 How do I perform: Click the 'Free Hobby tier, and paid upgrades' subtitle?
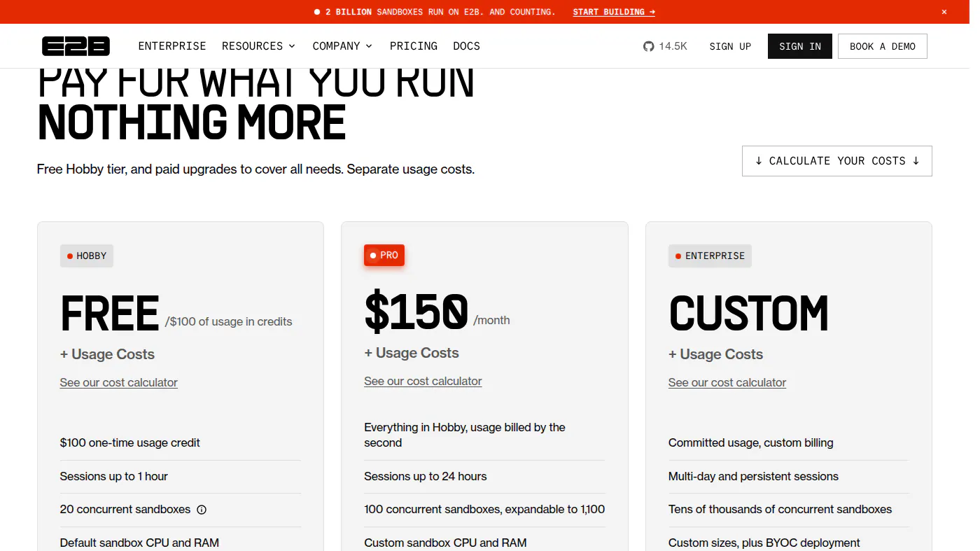tap(255, 169)
